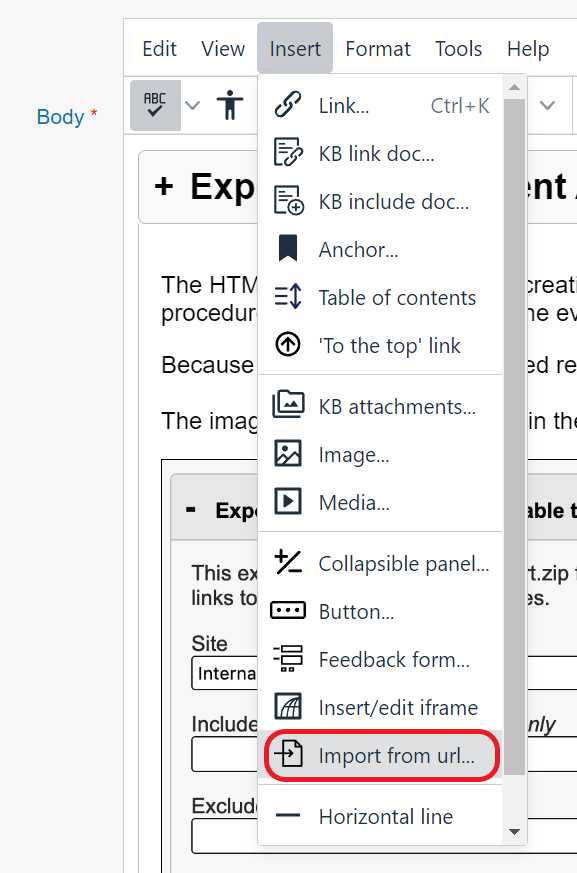Open the Help menu
Screen dimensions: 577x873
528,49
